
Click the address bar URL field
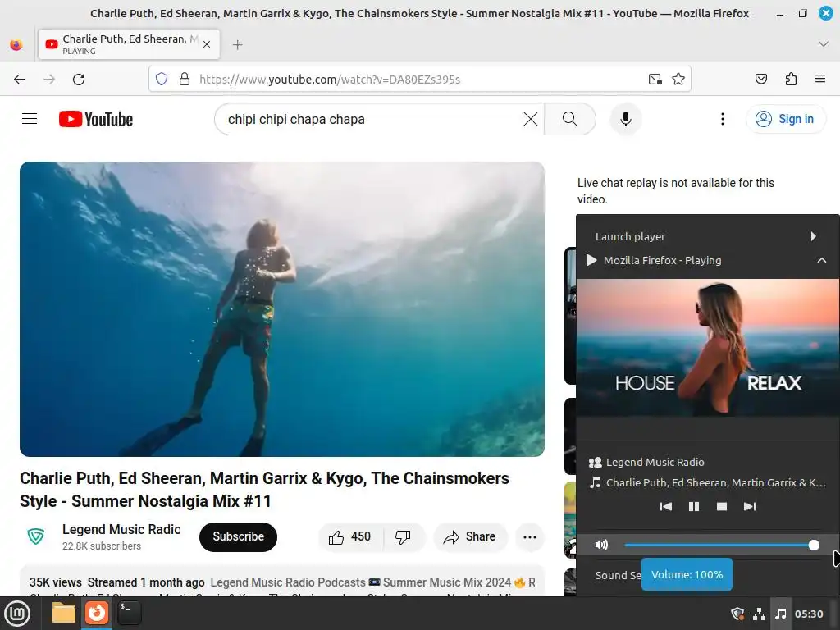[x=420, y=80]
